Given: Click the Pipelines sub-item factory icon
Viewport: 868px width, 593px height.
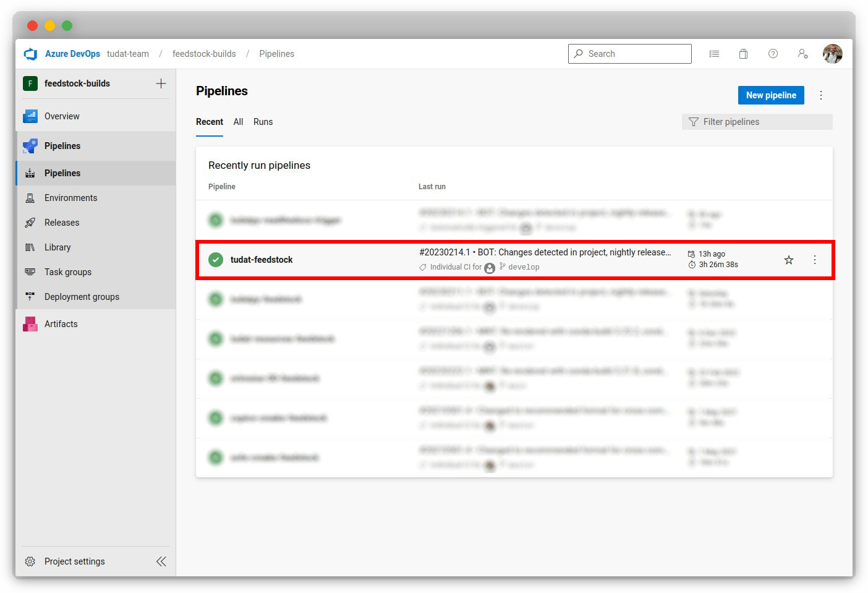Looking at the screenshot, I should [30, 173].
